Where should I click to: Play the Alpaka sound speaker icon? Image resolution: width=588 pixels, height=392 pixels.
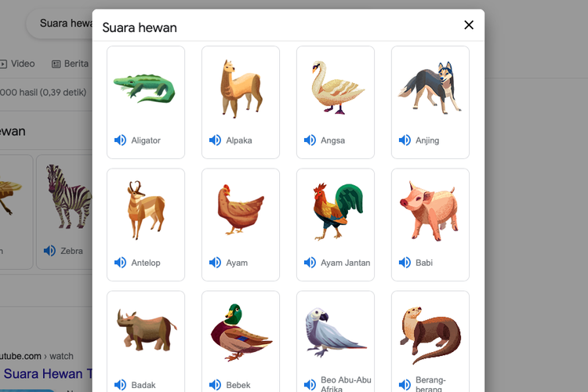click(x=215, y=140)
